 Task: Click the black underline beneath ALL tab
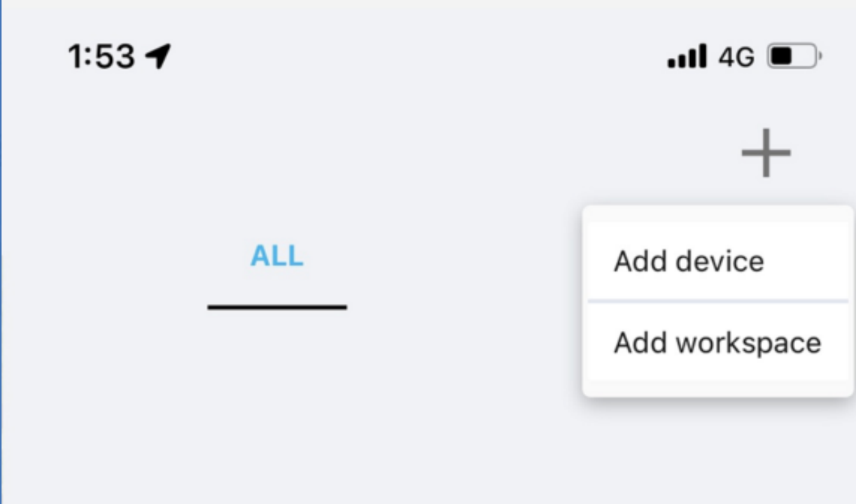coord(277,307)
